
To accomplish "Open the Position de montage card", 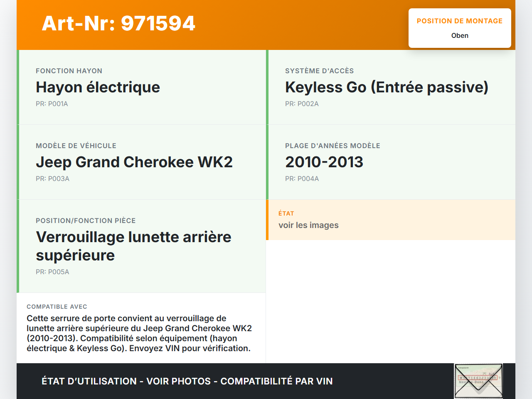I will pyautogui.click(x=460, y=28).
